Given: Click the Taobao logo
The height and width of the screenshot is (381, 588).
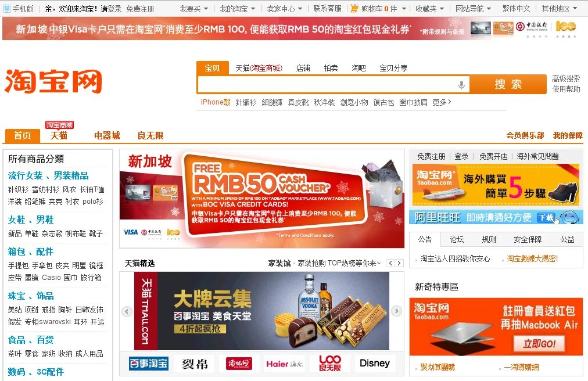Looking at the screenshot, I should pos(53,81).
